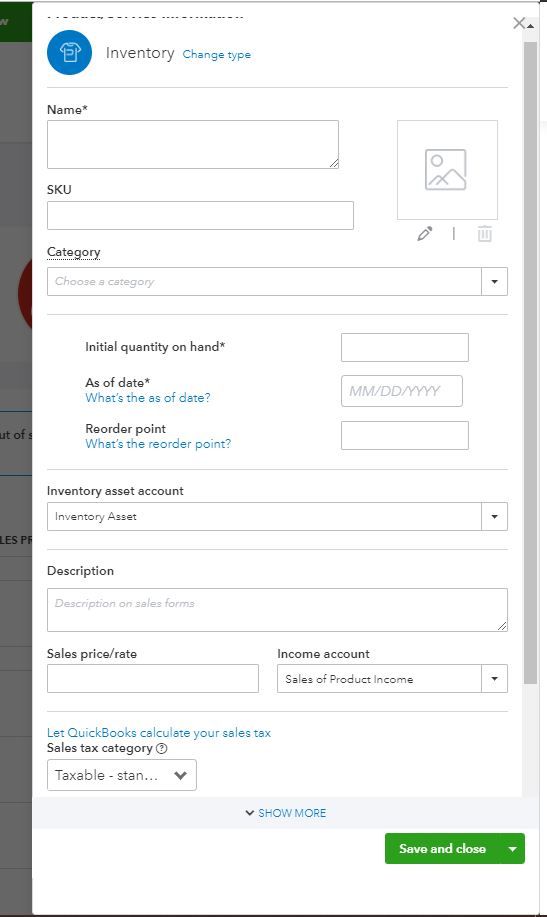Open the What's the as of date link
Screen dimensions: 547x917
(147, 398)
